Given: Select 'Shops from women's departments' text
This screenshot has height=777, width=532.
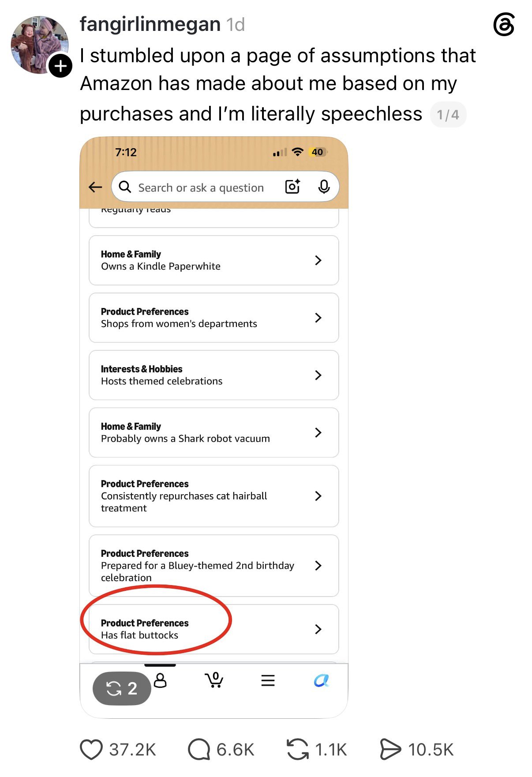Looking at the screenshot, I should pyautogui.click(x=179, y=324).
